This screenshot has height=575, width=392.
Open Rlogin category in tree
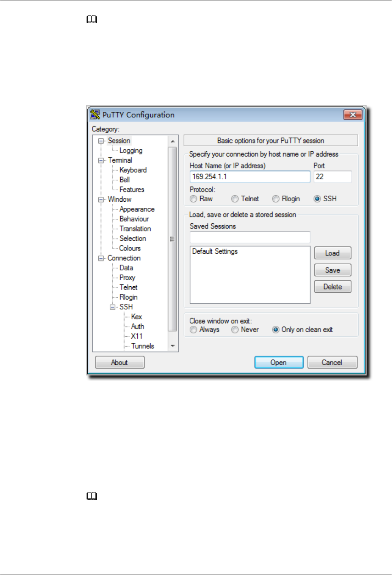tap(128, 297)
